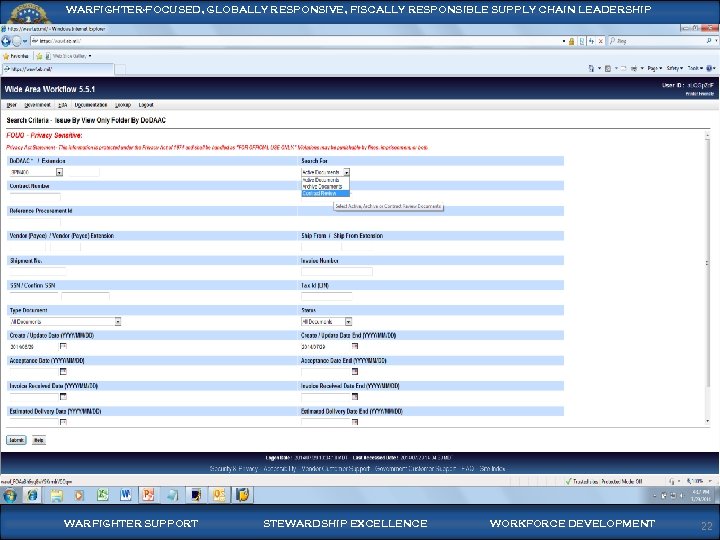Click the Tax Id (EIN) input field

pos(326,297)
